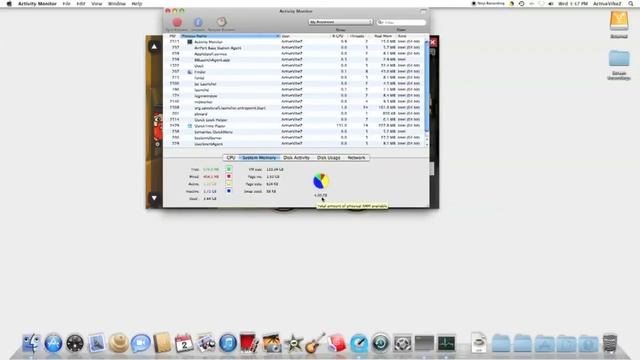This screenshot has height=360, width=640.
Task: Click Stop Recording in the menu bar
Action: pyautogui.click(x=488, y=4)
